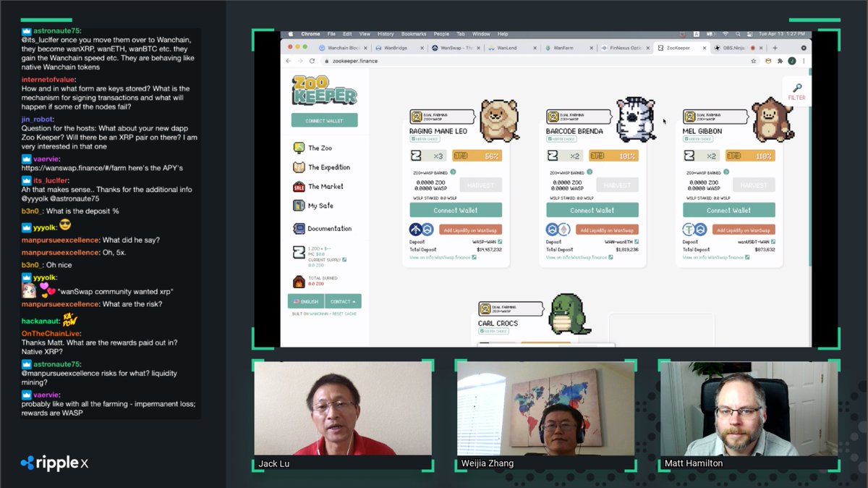The width and height of the screenshot is (868, 488).
Task: View Barcode Brenda pool on info.WanSwap.finance
Action: 579,257
